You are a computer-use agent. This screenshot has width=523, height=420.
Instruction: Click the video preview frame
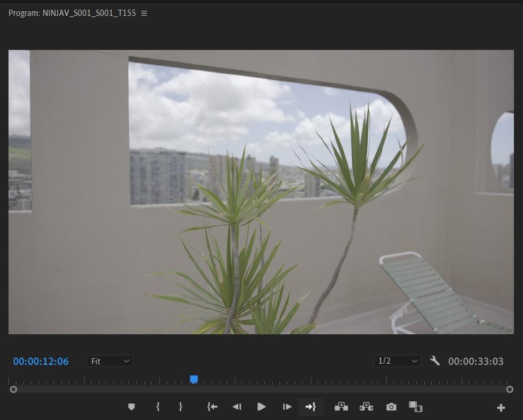click(261, 192)
